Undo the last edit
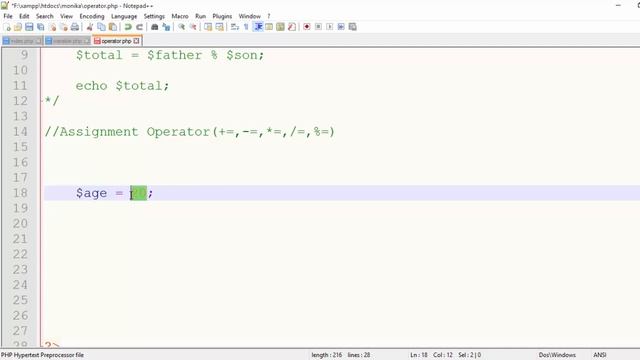This screenshot has width=640, height=360. (x=128, y=27)
